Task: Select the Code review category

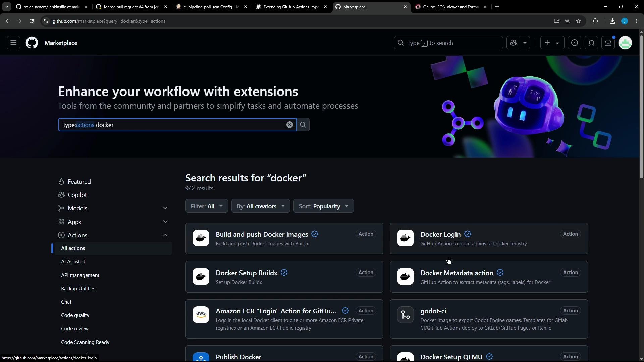Action: pyautogui.click(x=75, y=329)
